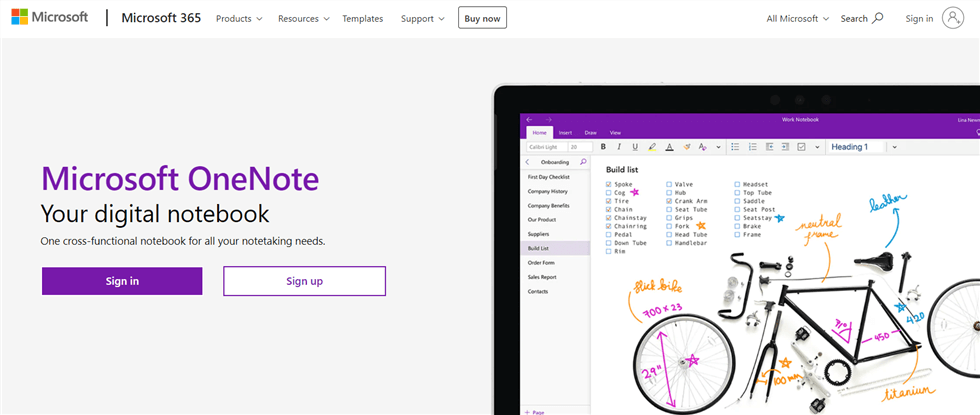Uncheck the Tire checkbox

[x=609, y=201]
